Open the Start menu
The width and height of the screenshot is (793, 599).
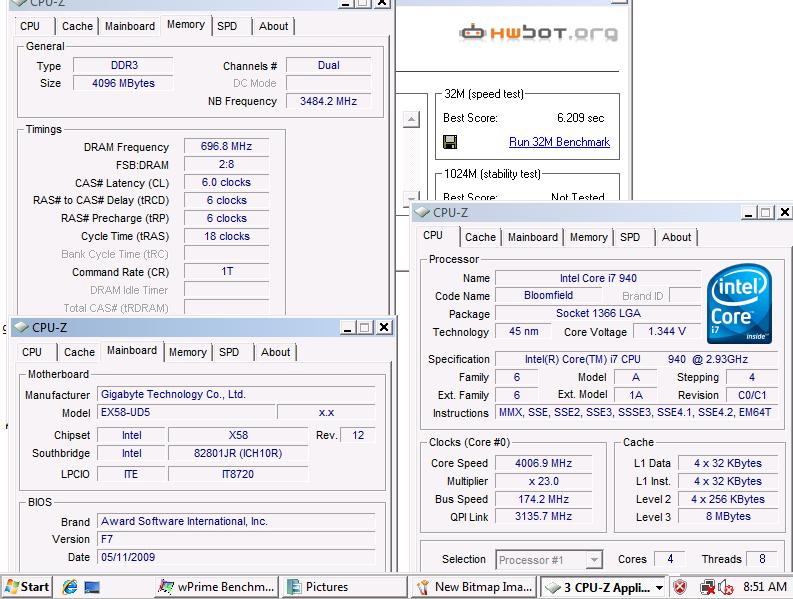click(x=27, y=587)
